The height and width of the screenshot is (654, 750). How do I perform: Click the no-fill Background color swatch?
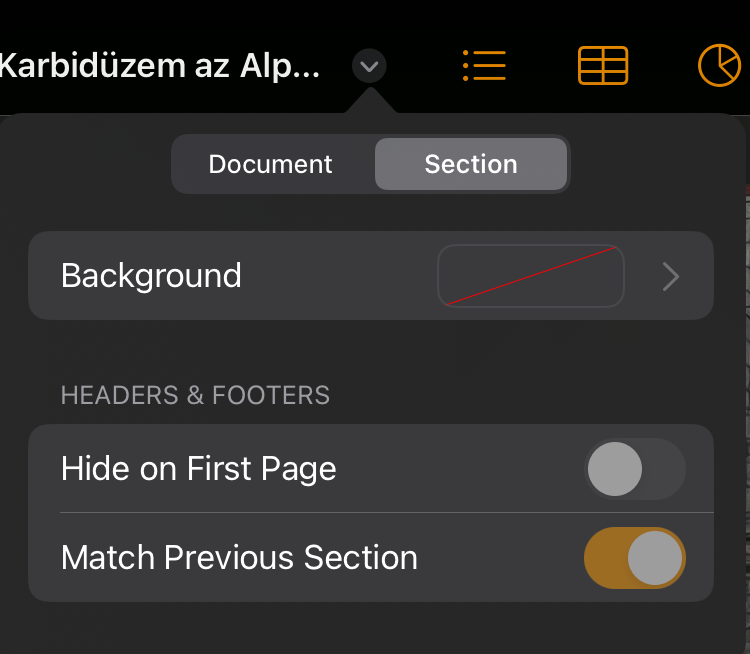pyautogui.click(x=531, y=276)
